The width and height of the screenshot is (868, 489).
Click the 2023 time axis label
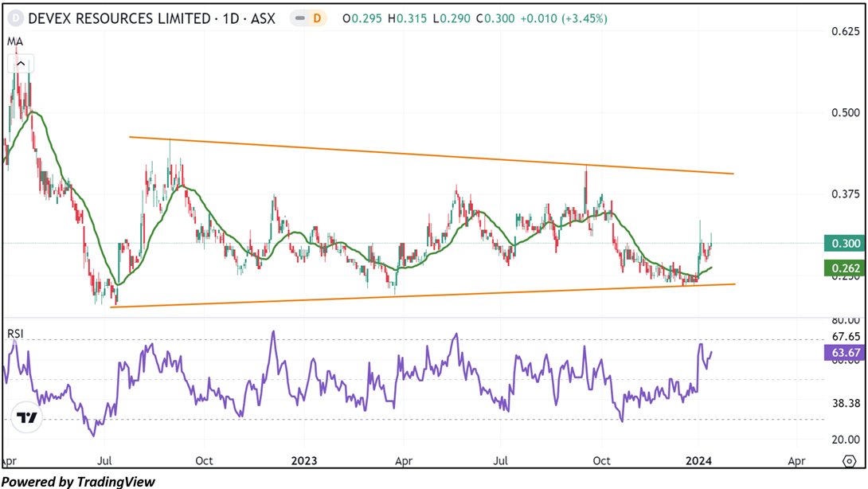(304, 460)
